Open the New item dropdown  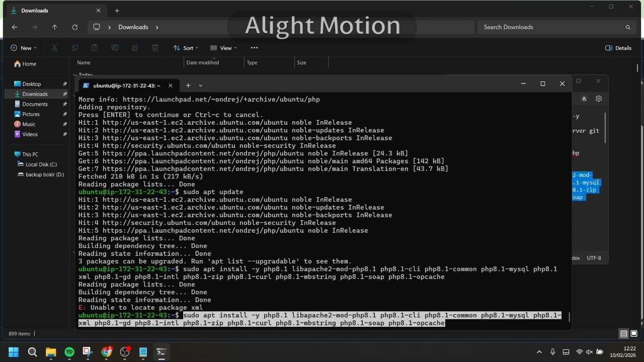click(24, 48)
